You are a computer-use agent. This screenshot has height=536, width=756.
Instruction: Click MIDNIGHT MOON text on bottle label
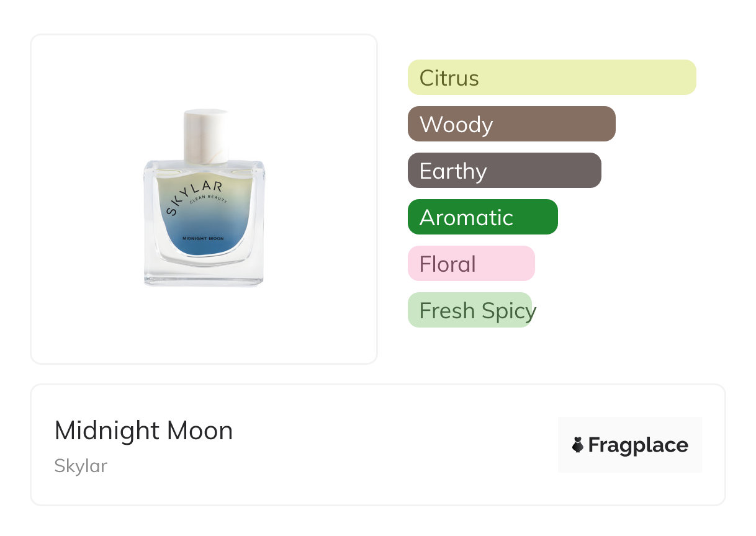pos(204,238)
